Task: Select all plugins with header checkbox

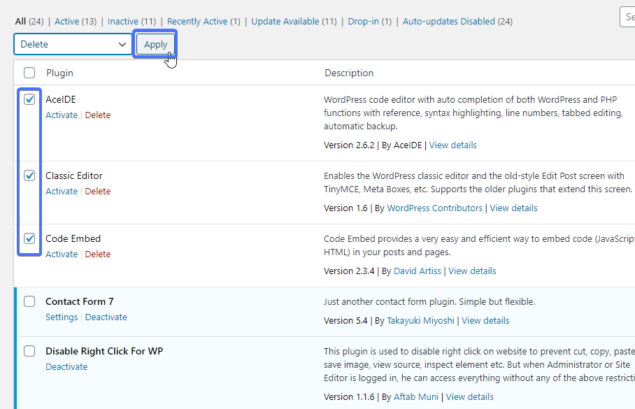Action: [29, 73]
